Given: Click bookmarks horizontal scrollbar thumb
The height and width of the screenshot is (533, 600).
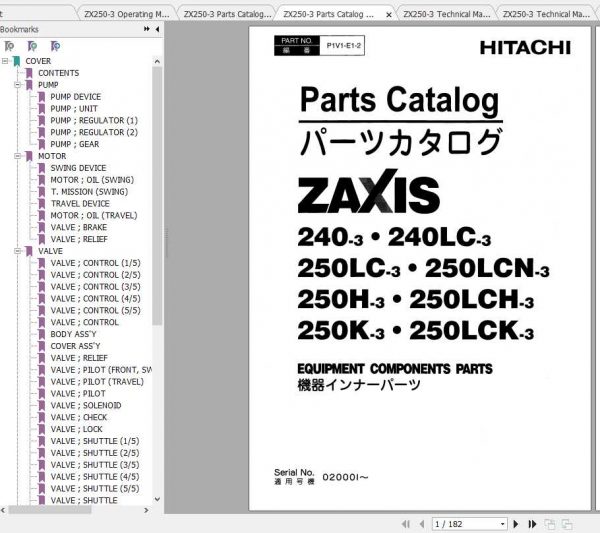Looking at the screenshot, I should pyautogui.click(x=50, y=510).
